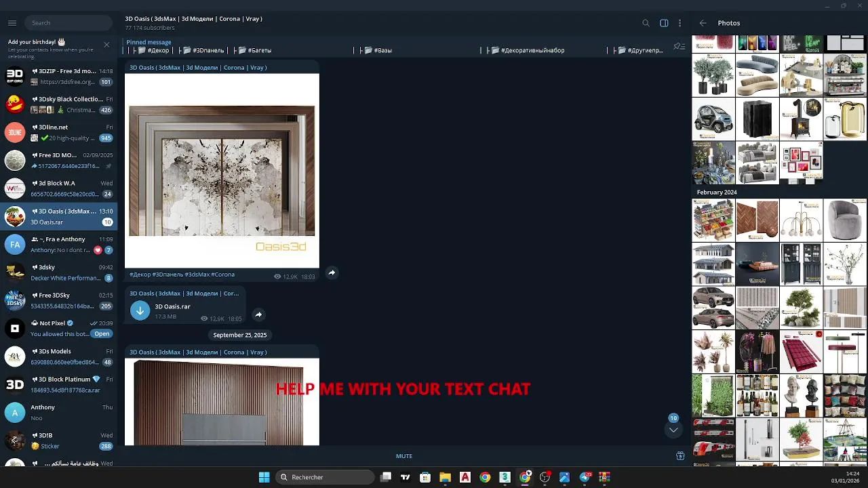Viewport: 868px width, 488px height.
Task: Select the #Декор pinned hashtag
Action: pos(158,50)
